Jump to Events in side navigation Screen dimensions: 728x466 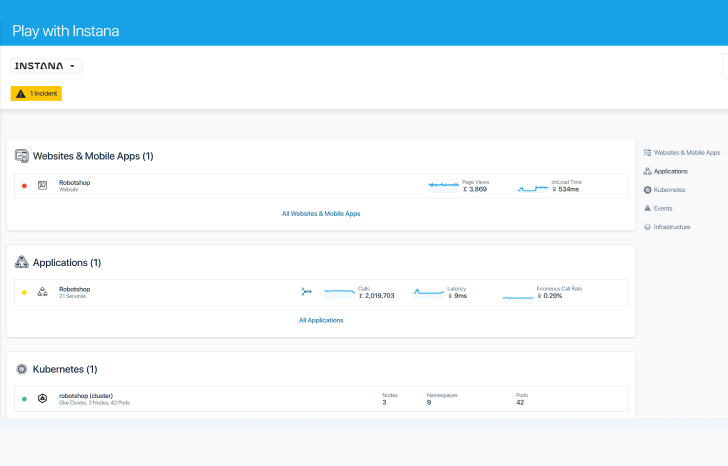tap(663, 208)
